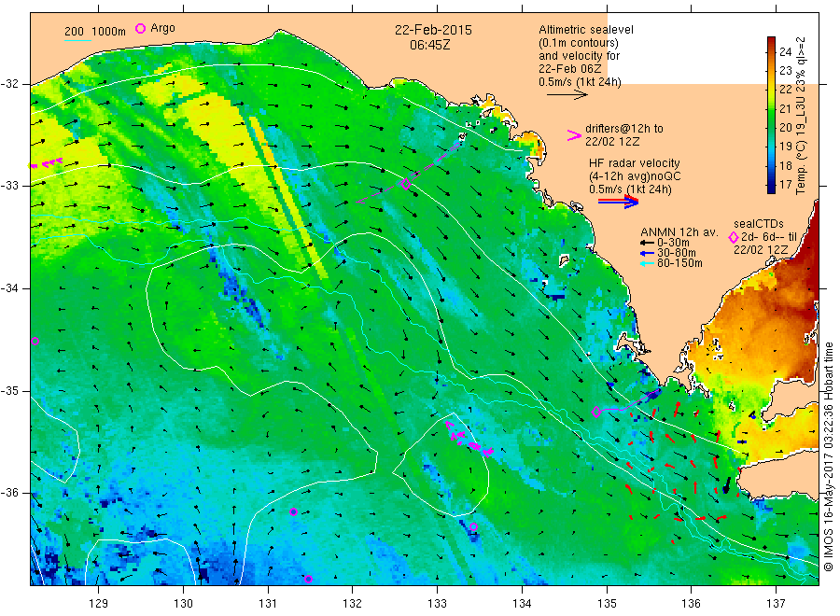This screenshot has width=840, height=616.
Task: Click the Argo float circle near 133.4E -36.3
Action: pyautogui.click(x=473, y=527)
